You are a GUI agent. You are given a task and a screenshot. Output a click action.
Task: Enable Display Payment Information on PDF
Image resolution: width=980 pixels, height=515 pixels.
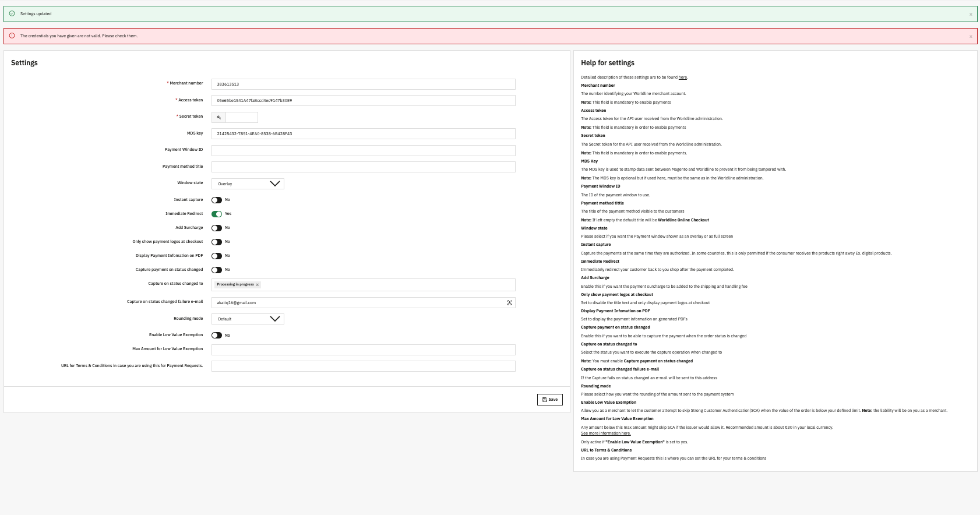pyautogui.click(x=217, y=256)
